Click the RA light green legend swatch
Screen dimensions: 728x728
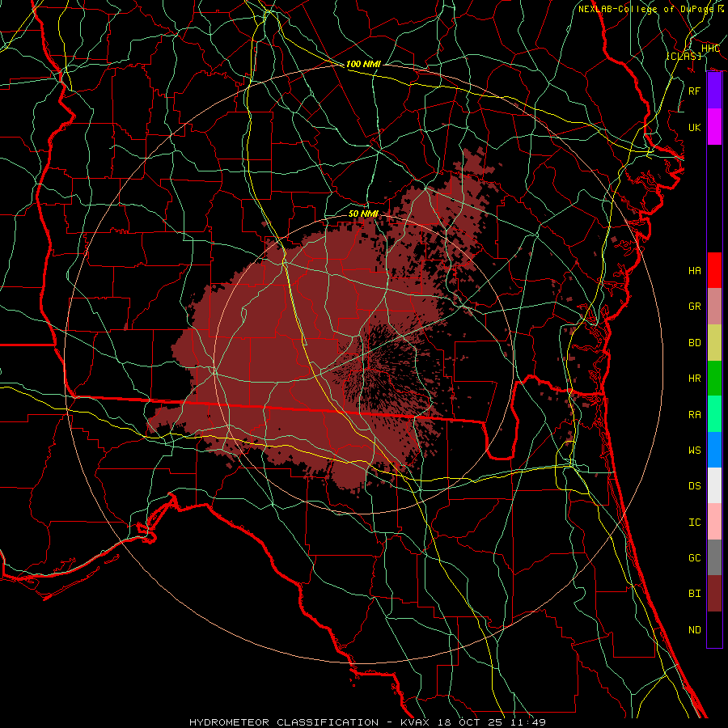point(714,414)
